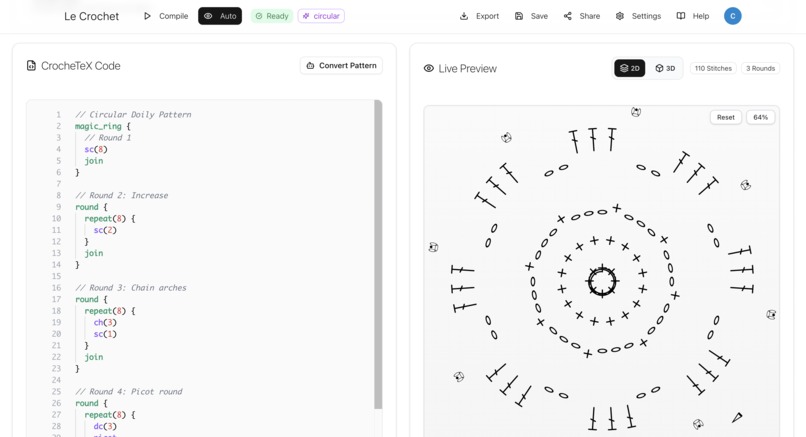Click the ch(3) code line
This screenshot has width=806, height=437.
[x=105, y=322]
